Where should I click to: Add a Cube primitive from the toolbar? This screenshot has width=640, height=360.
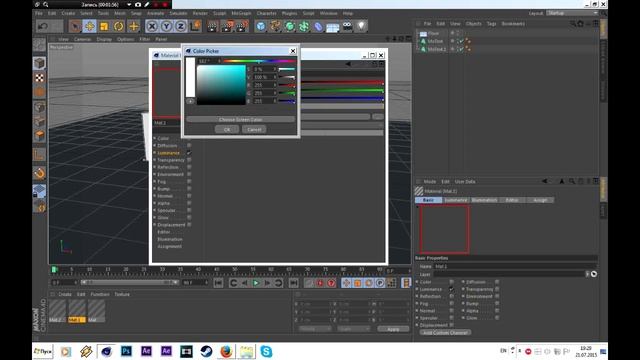(261, 27)
